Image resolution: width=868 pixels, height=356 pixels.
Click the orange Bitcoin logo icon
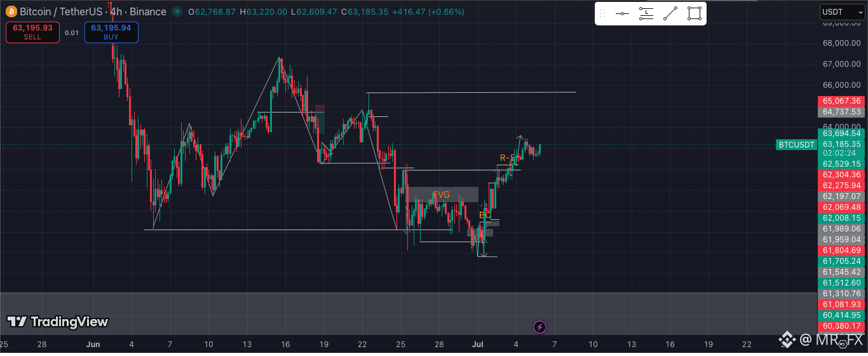point(10,11)
